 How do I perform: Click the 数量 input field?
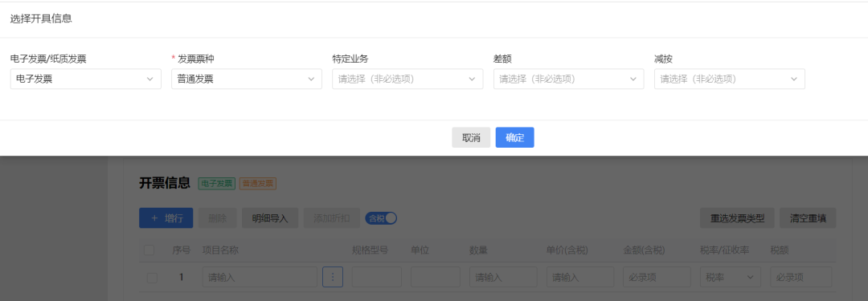tap(503, 277)
